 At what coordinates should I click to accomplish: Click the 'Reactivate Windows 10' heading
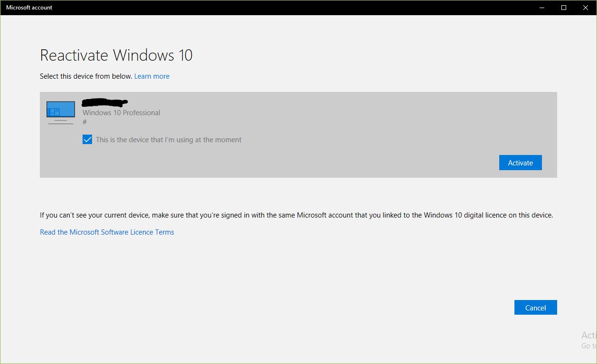click(116, 55)
